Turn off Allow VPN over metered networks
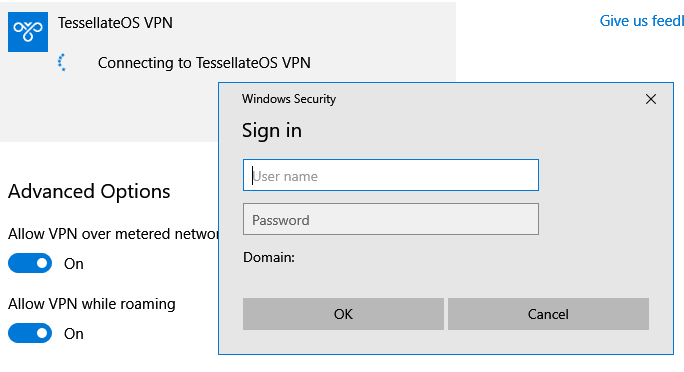Viewport: 684px width, 372px height. (x=30, y=263)
